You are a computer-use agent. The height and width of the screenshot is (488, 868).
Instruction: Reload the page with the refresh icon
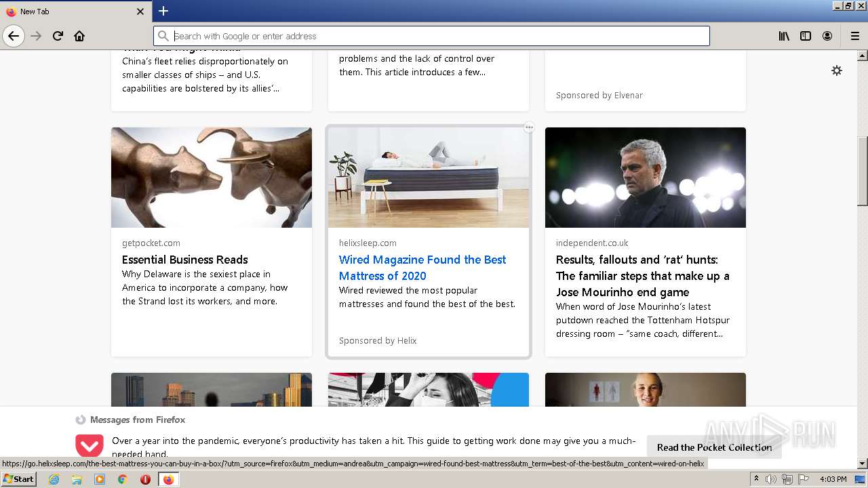click(58, 36)
